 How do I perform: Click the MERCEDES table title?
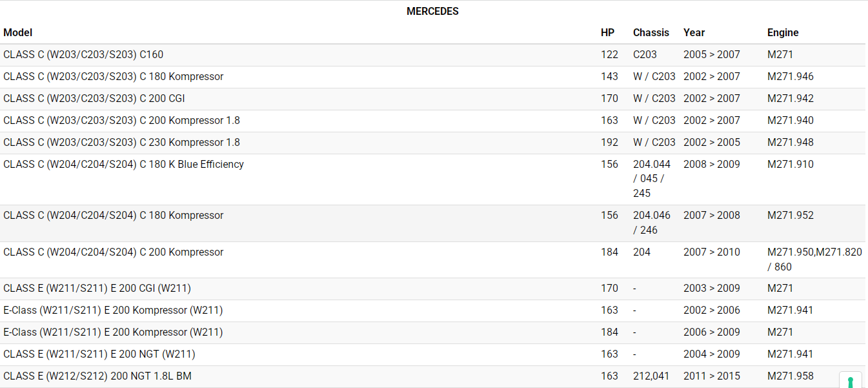point(432,12)
